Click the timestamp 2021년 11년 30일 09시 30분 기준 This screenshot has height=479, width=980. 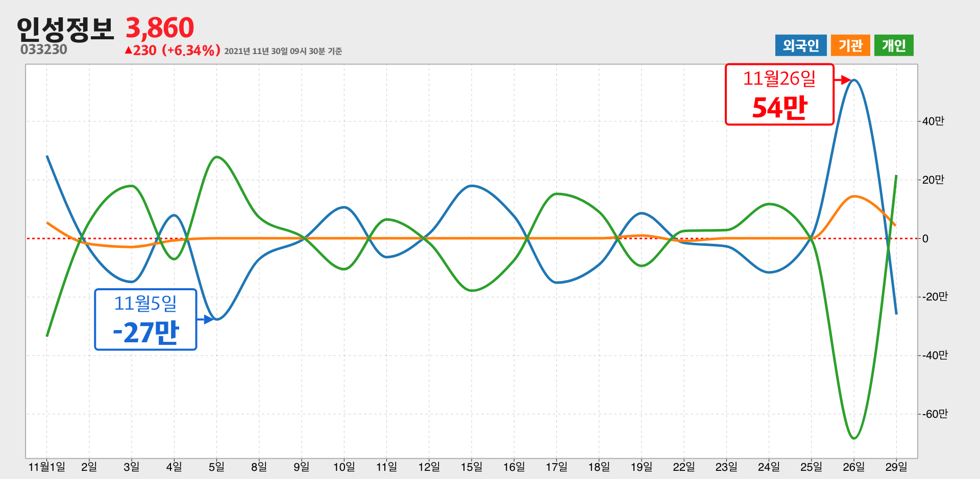pyautogui.click(x=283, y=51)
